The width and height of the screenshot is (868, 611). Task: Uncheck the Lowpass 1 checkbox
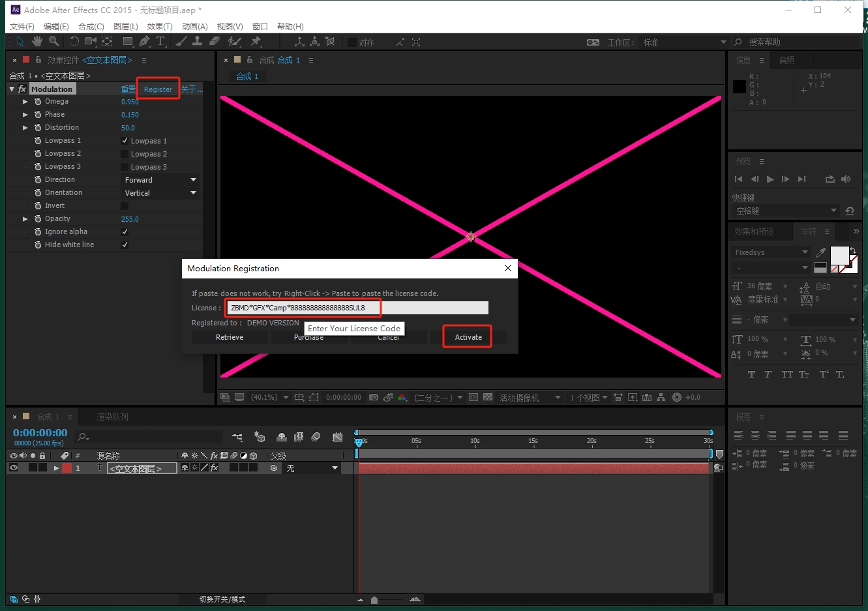[125, 141]
